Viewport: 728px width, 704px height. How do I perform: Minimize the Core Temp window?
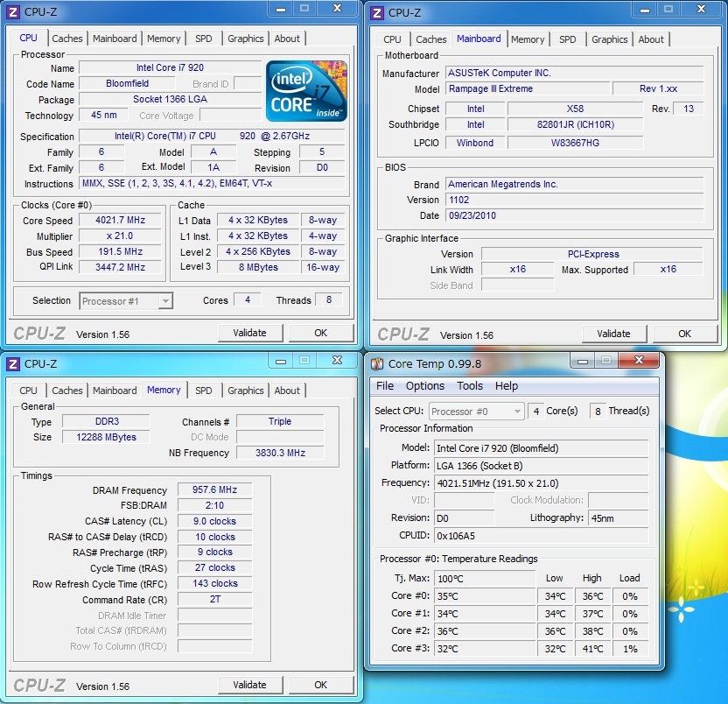pos(583,361)
